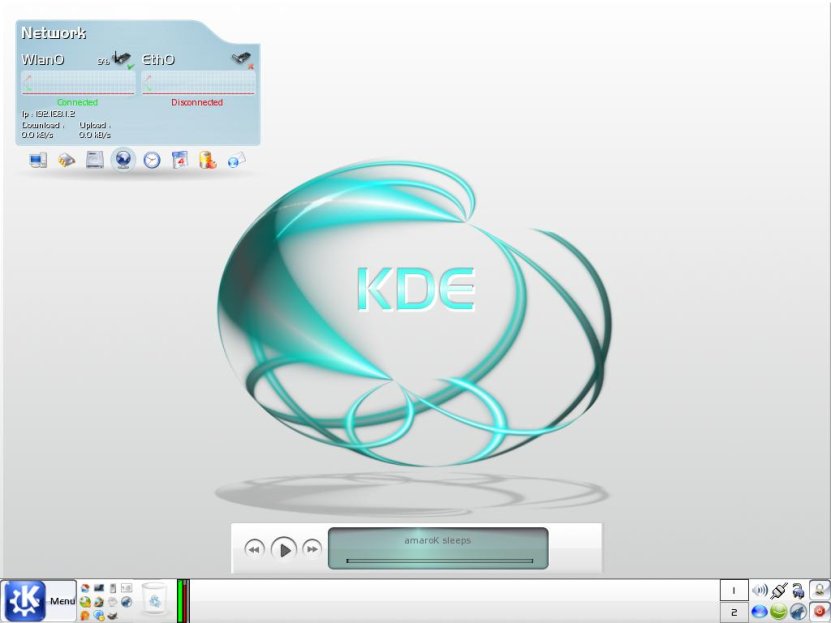Viewport: 831px width, 623px height.
Task: Click the green Connected status text
Action: pos(77,102)
